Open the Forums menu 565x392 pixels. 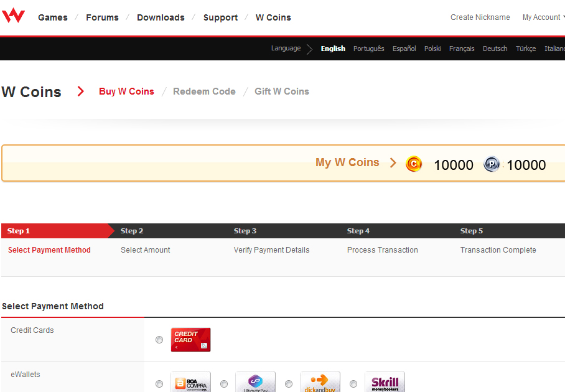click(102, 17)
